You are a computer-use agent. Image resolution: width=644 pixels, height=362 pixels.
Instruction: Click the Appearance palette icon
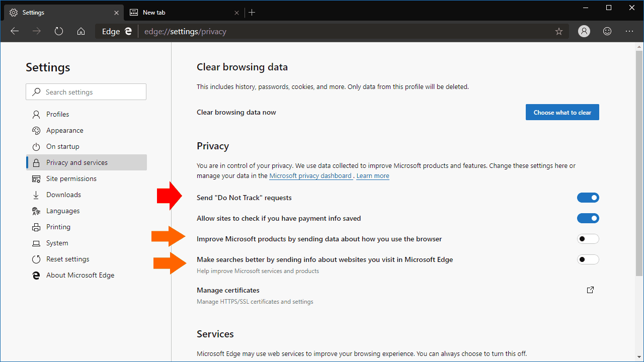(x=36, y=130)
